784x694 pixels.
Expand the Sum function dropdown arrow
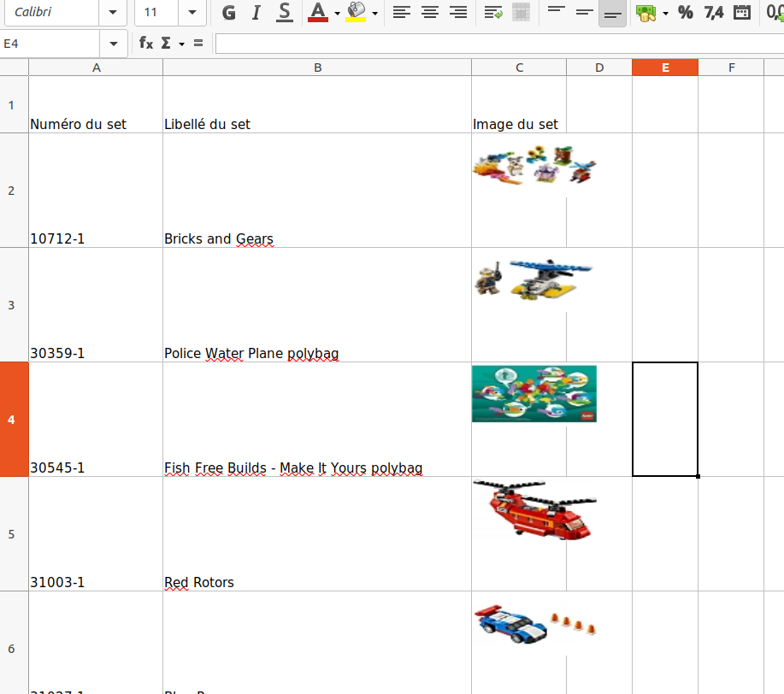181,44
